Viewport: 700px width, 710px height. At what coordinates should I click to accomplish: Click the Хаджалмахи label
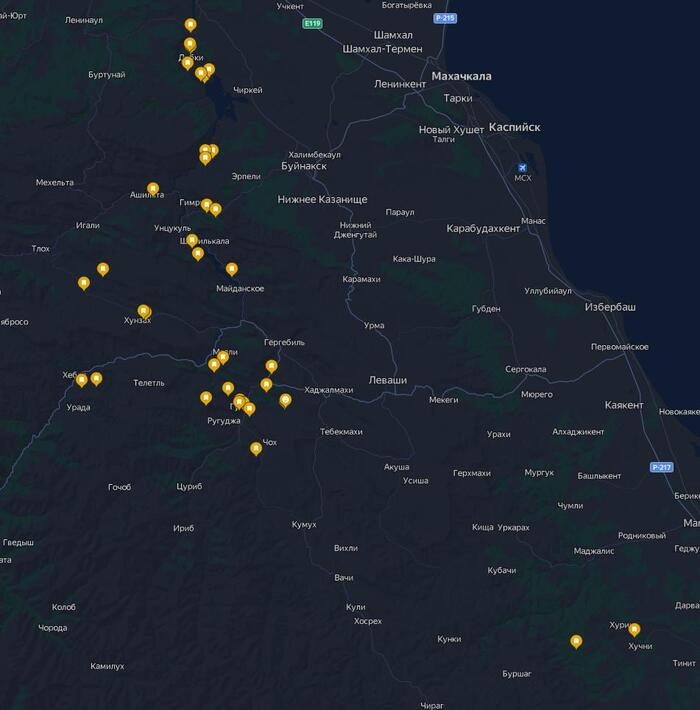329,390
